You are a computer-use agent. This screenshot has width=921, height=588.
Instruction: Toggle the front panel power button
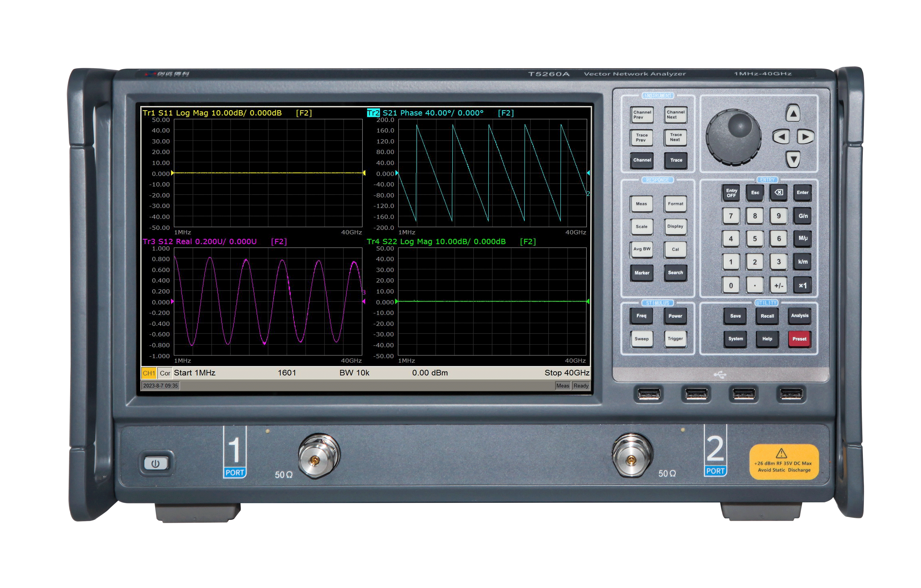click(155, 464)
